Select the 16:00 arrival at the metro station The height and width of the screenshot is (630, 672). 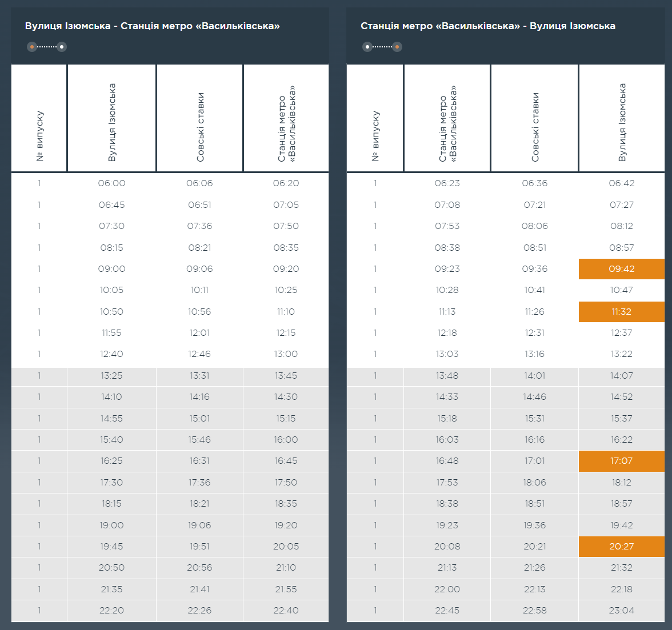(x=286, y=440)
